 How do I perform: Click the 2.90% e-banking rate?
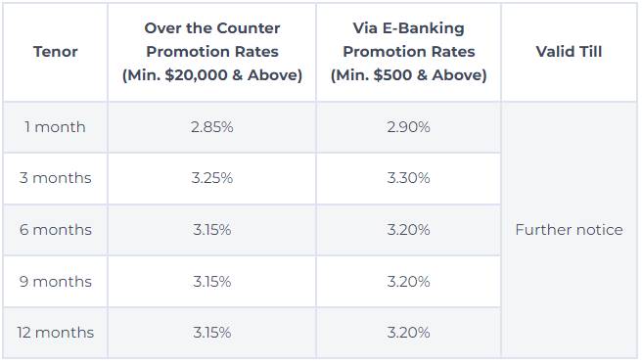pos(409,127)
